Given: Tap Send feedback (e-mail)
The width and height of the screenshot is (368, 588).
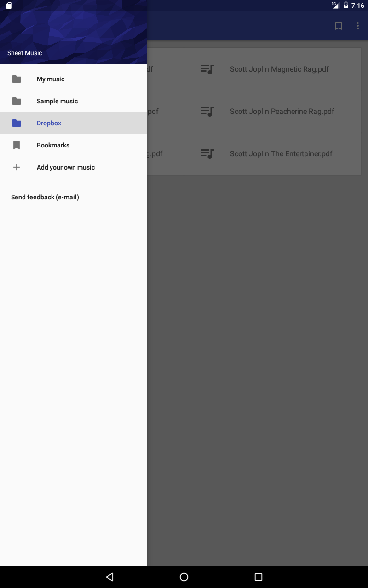Looking at the screenshot, I should [x=45, y=197].
